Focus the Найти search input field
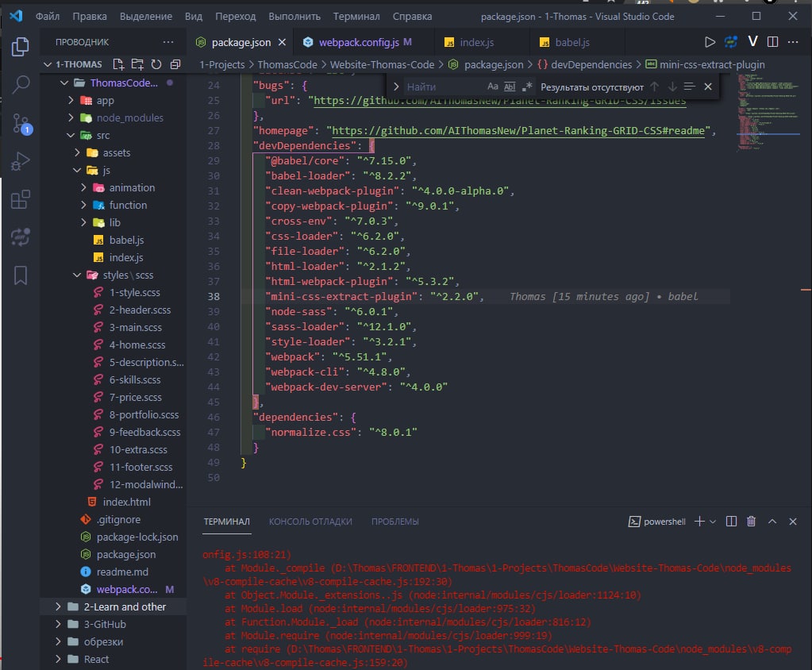 444,87
